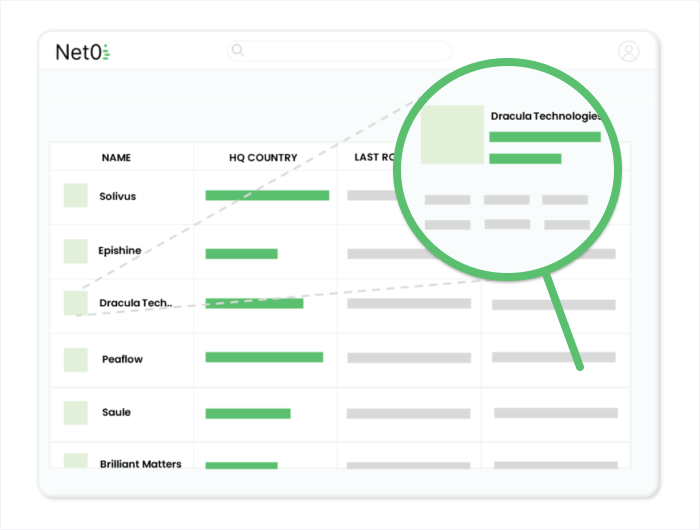Click the Net0 logo

[x=83, y=52]
